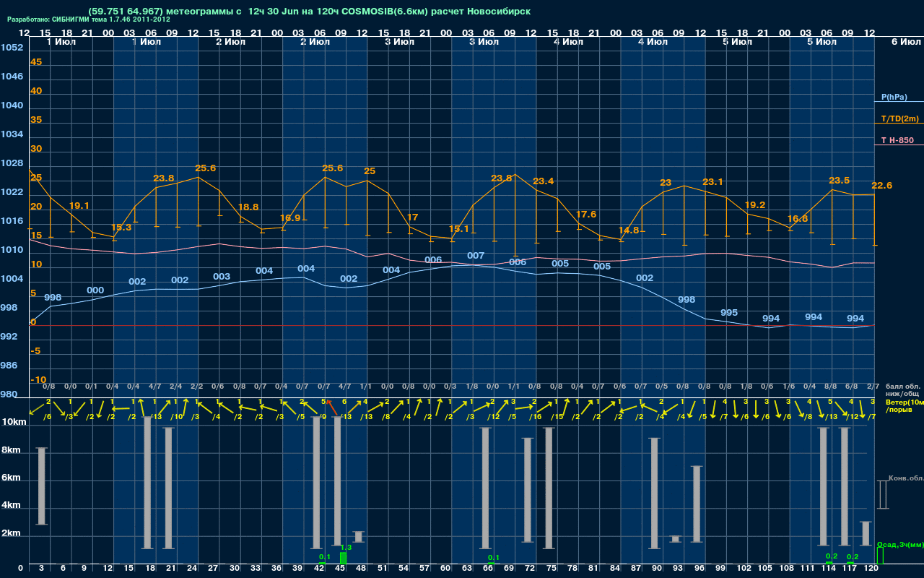Click the 10km height axis label
This screenshot has height=578, width=924.
coord(14,422)
